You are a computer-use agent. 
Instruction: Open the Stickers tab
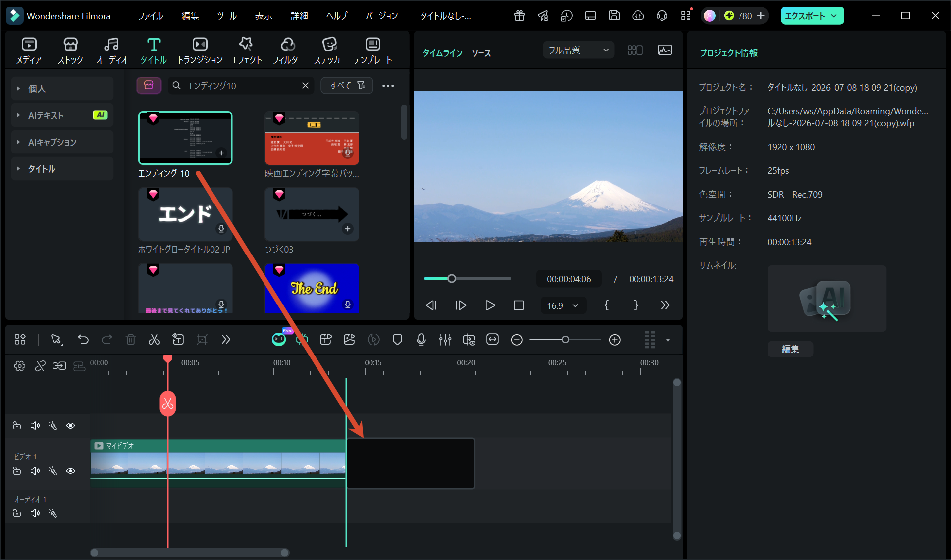[x=329, y=51]
